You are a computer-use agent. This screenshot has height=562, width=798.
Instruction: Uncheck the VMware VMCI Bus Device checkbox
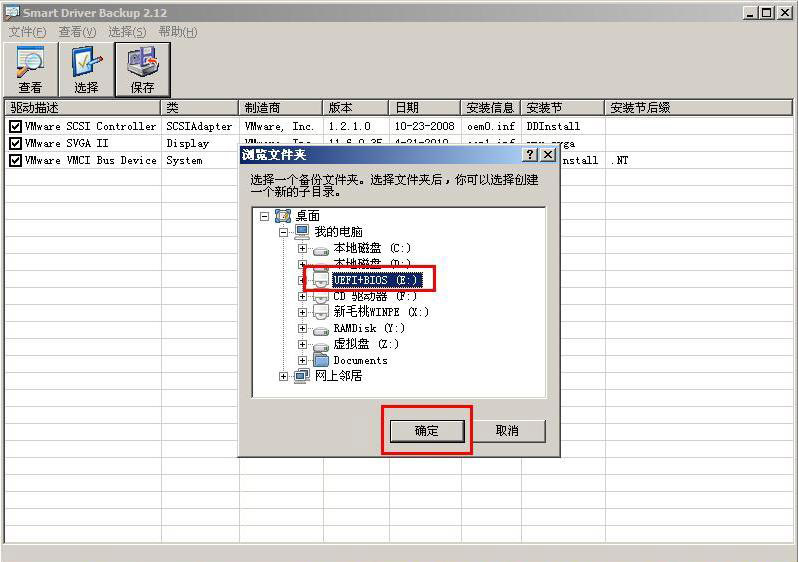[15, 160]
